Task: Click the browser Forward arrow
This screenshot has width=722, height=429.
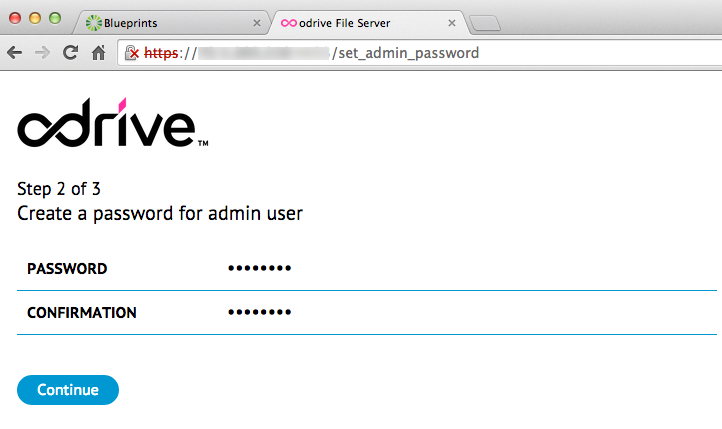Action: coord(42,53)
